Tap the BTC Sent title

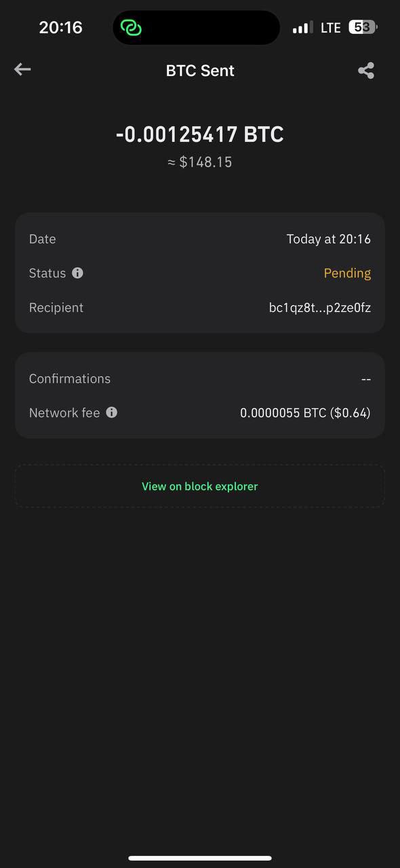[x=200, y=71]
